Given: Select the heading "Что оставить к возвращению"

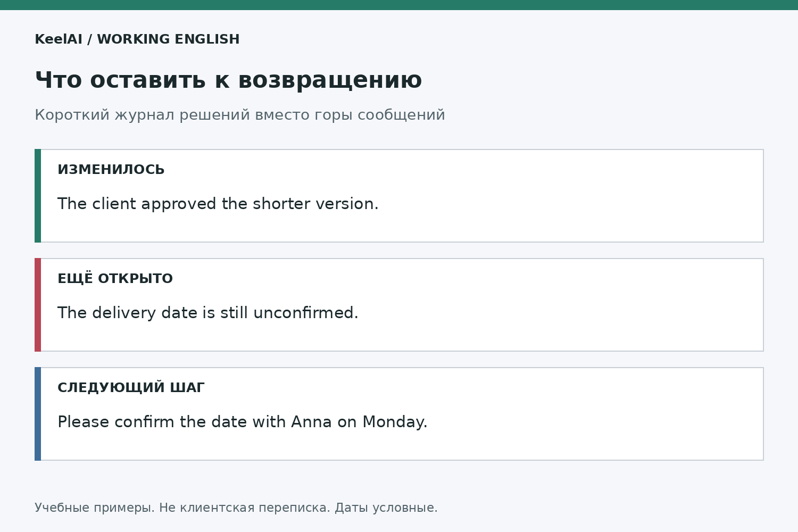Looking at the screenshot, I should point(228,80).
